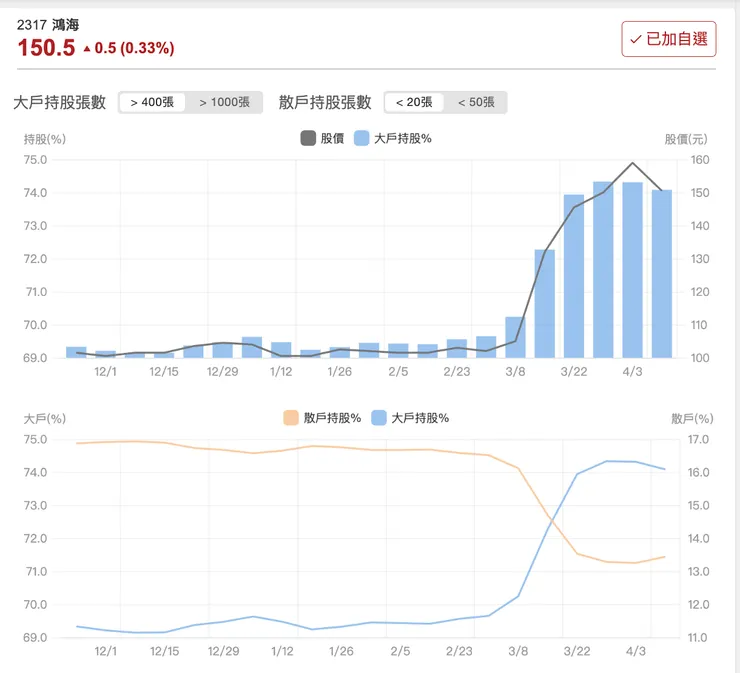Click the 160 value on 股價 axis
Image resolution: width=740 pixels, height=673 pixels.
700,160
